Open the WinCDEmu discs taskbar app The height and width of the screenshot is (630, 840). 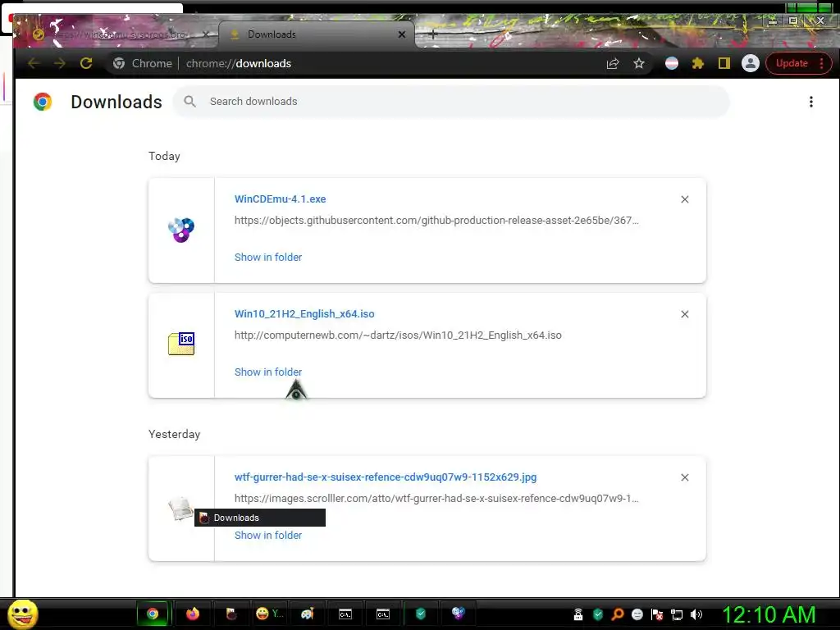[x=458, y=613]
